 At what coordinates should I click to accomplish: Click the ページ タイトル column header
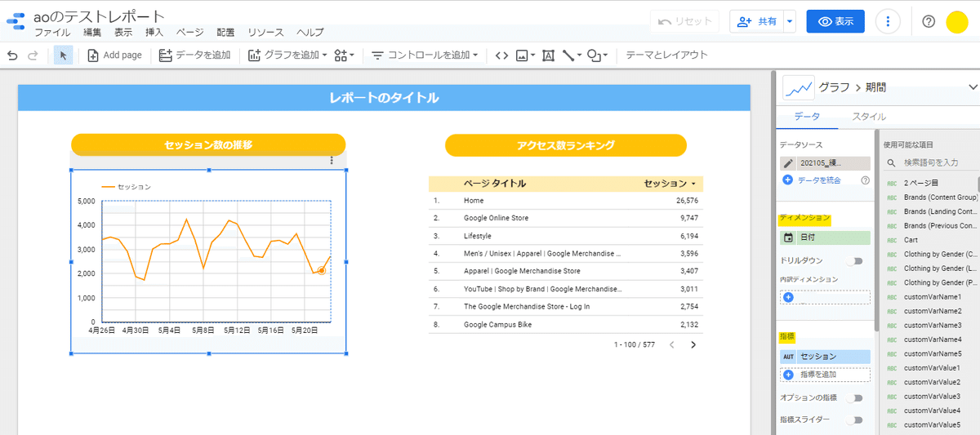[495, 184]
